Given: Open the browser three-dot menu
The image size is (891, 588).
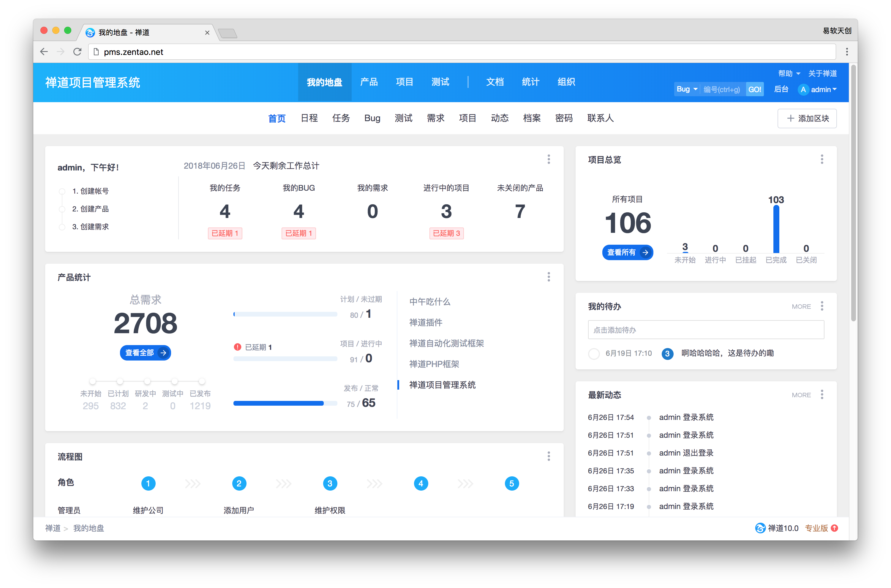Looking at the screenshot, I should click(847, 52).
